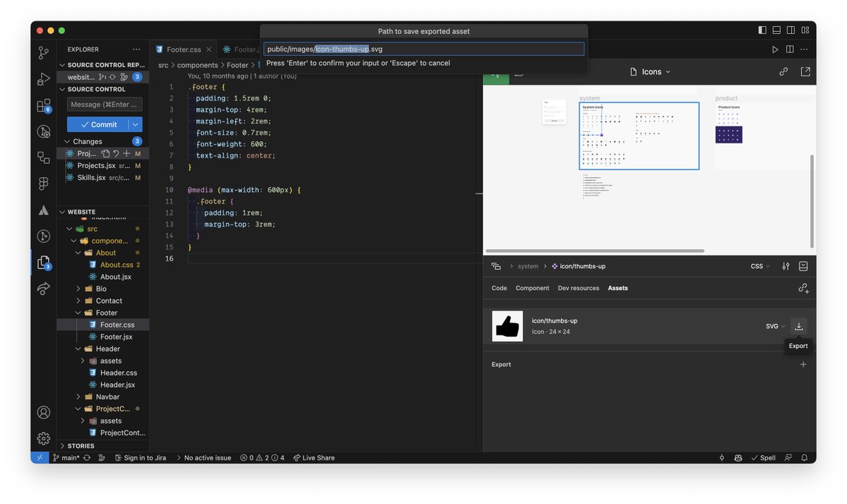Collapse the Source Control section
The height and width of the screenshot is (504, 847).
[x=103, y=89]
